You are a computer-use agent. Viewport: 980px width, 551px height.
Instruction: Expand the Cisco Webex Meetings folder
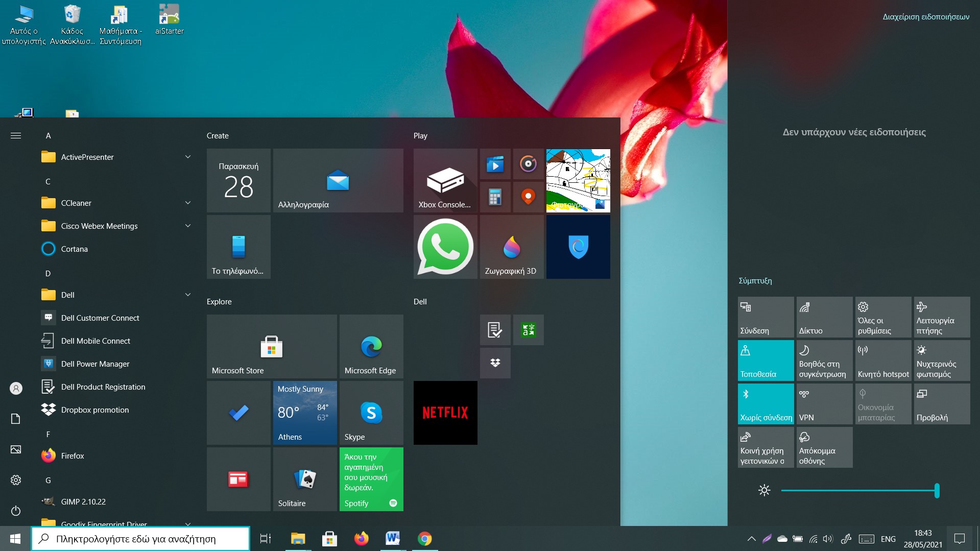[x=116, y=226]
